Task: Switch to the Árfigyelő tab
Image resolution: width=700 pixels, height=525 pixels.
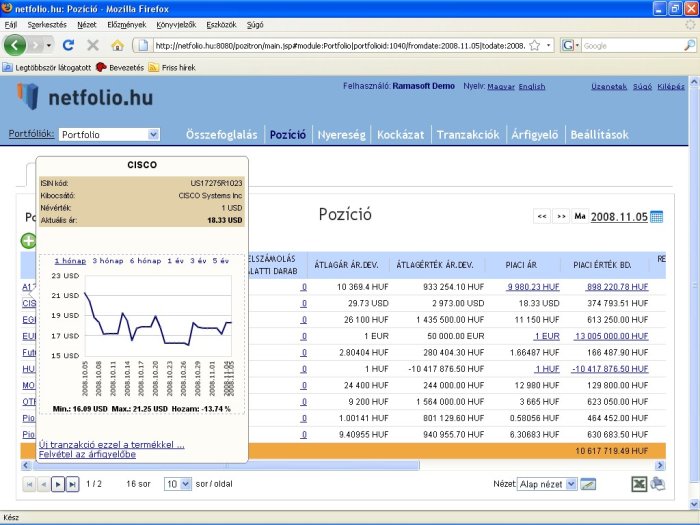Action: pos(534,135)
